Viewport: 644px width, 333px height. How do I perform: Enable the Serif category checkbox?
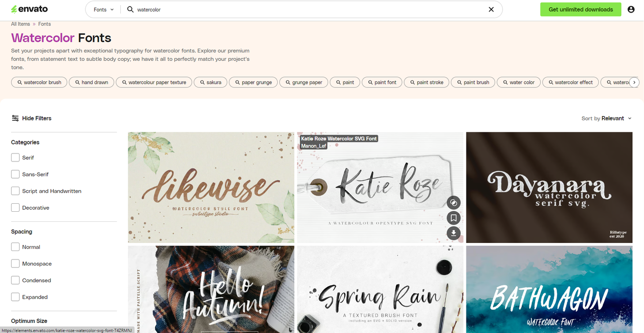[x=16, y=157]
